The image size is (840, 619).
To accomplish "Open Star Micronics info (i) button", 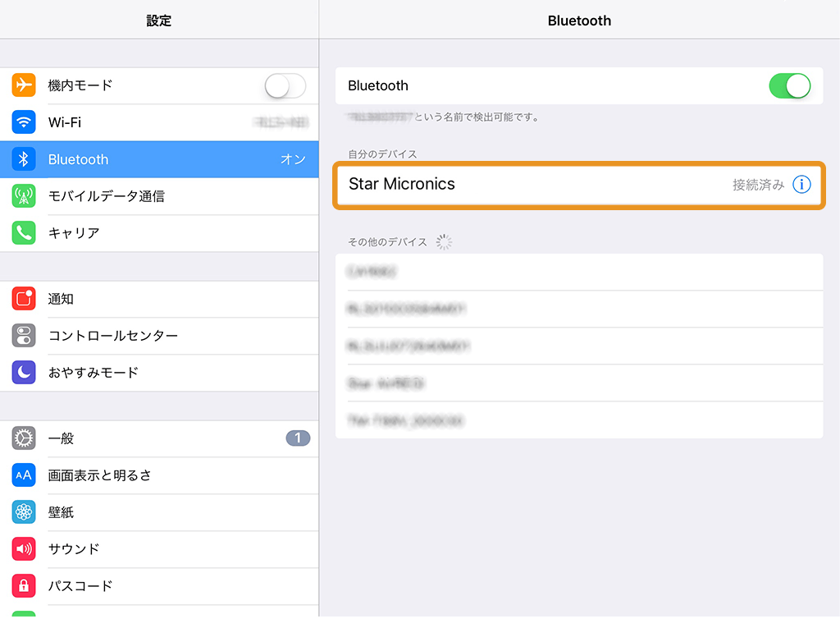I will coord(801,185).
